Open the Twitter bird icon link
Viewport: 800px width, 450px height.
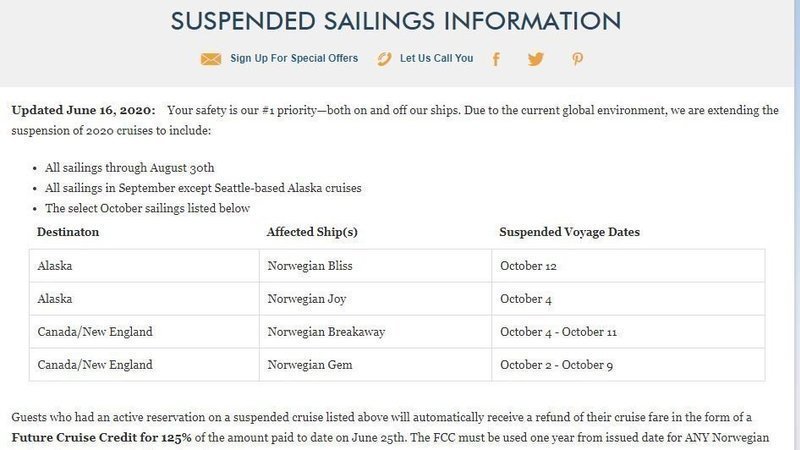point(536,59)
